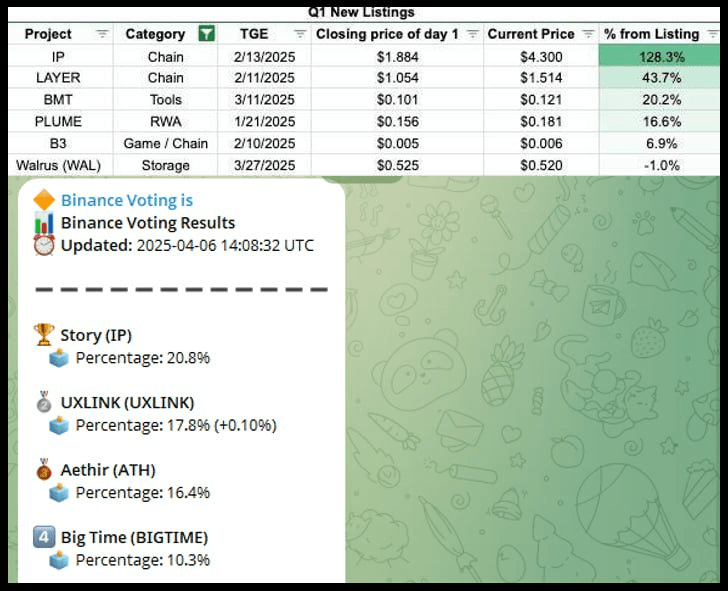Select the 'Aethir (ATH)' entry name

click(x=108, y=470)
